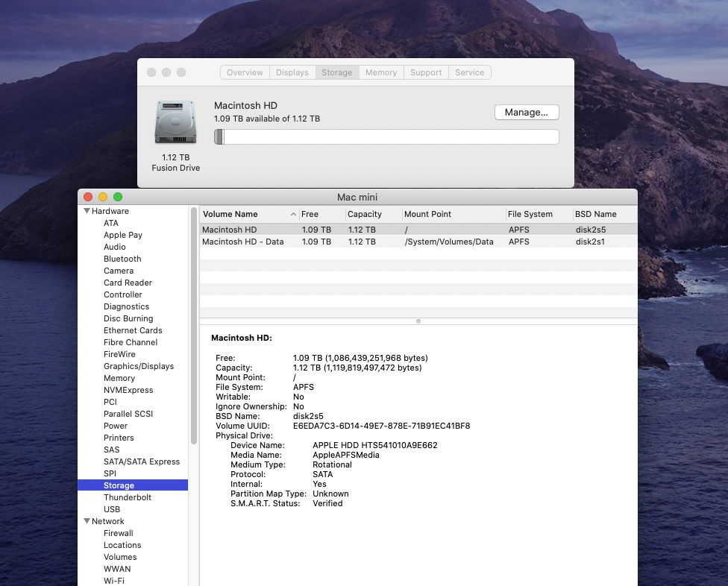Select Power in the sidebar
Image resolution: width=728 pixels, height=586 pixels.
point(116,426)
